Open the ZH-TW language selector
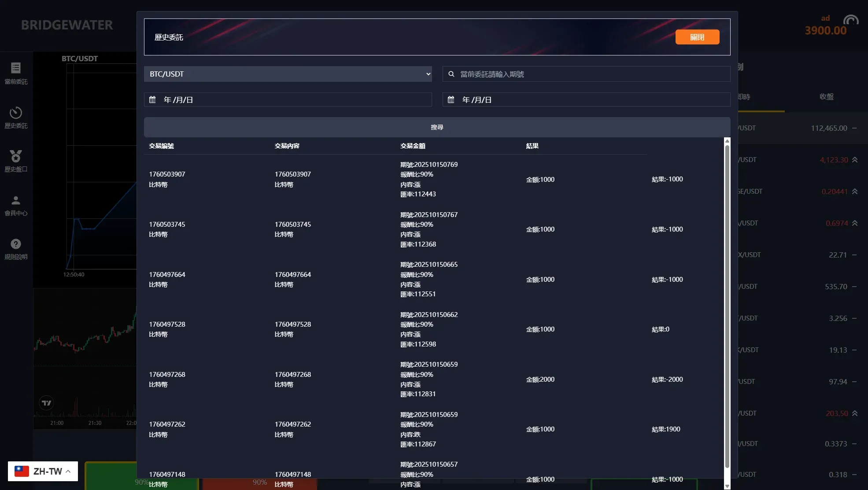The width and height of the screenshot is (868, 490). pos(43,471)
